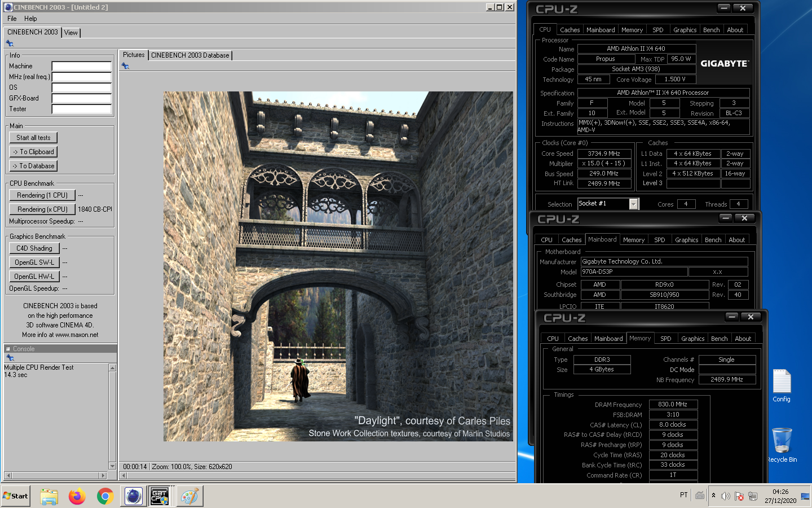Click the network icon in system tray

(x=753, y=496)
